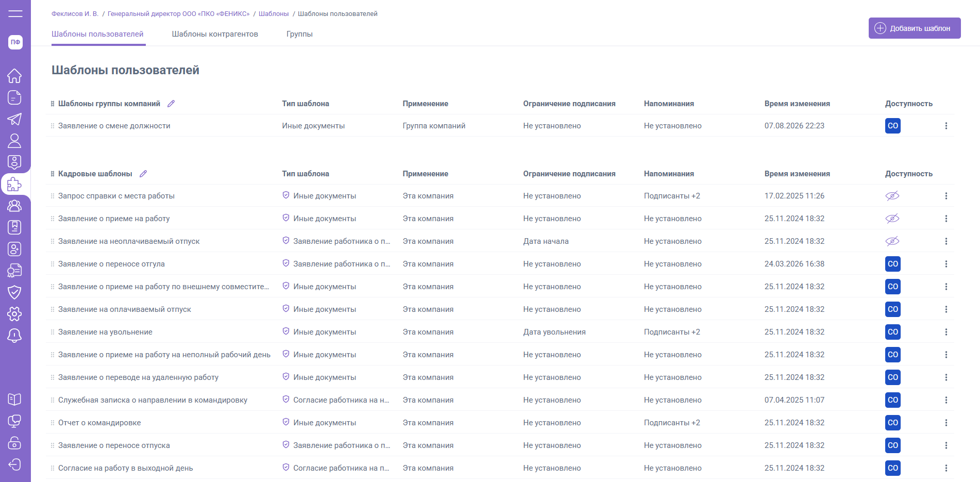This screenshot has height=482, width=980.
Task: Open the settings gear icon
Action: point(14,314)
